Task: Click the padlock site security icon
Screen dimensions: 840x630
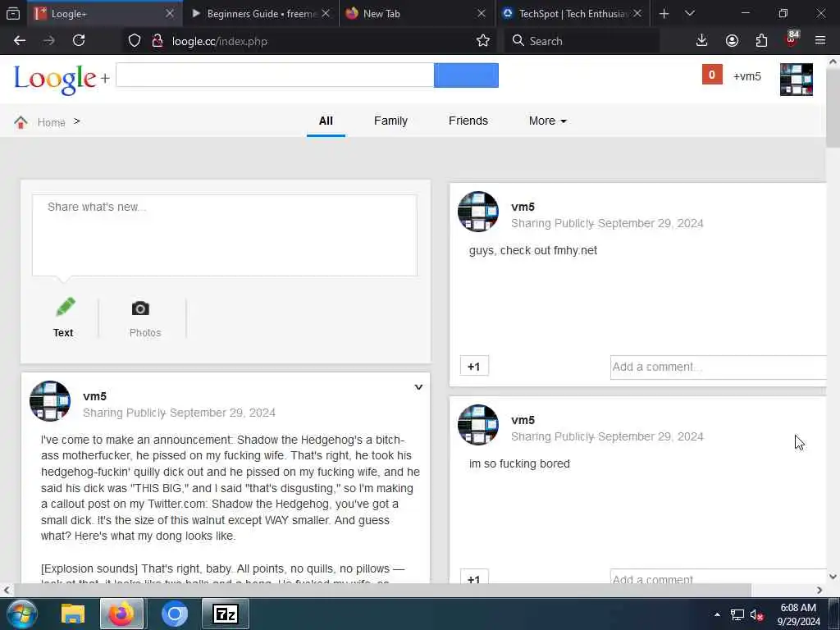Action: 157,41
